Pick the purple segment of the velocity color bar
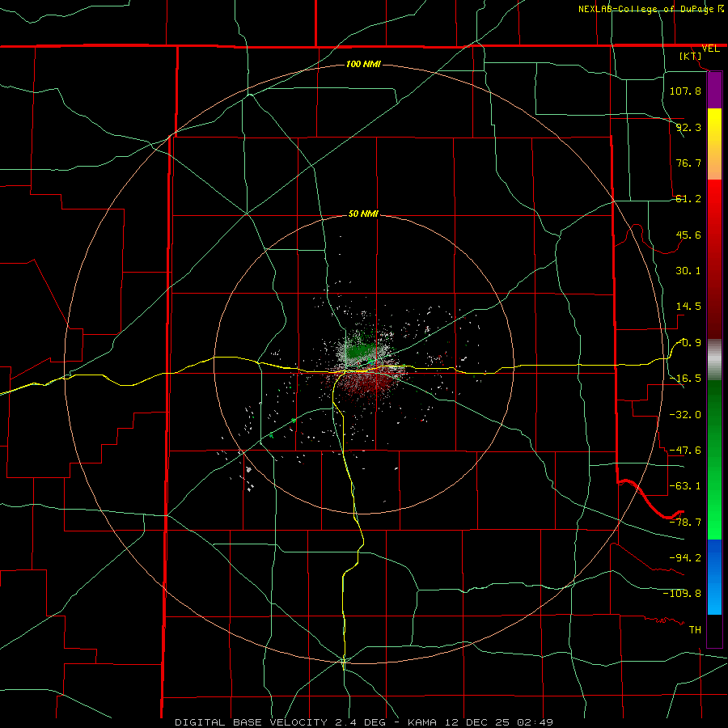728x728 pixels. 714,90
